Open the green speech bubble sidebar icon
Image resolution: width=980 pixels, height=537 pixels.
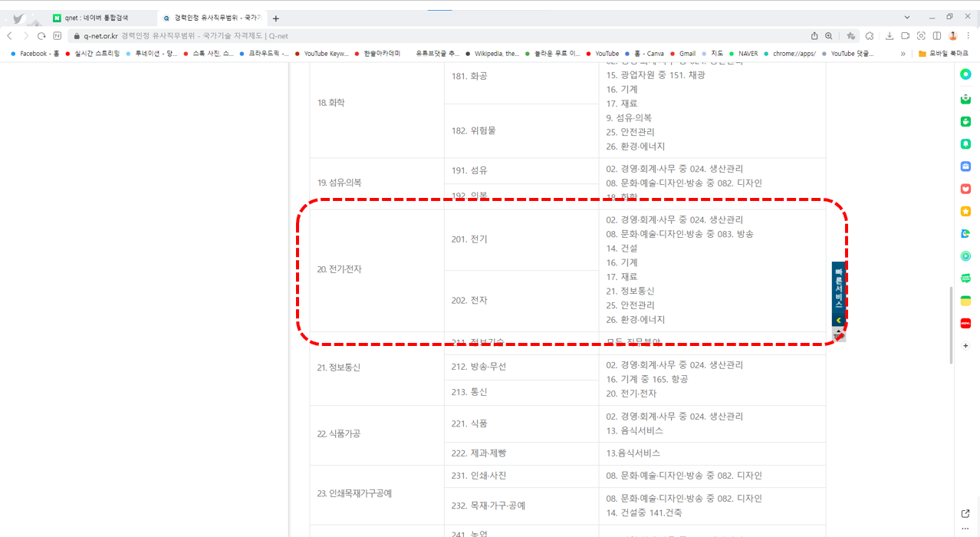tap(965, 121)
